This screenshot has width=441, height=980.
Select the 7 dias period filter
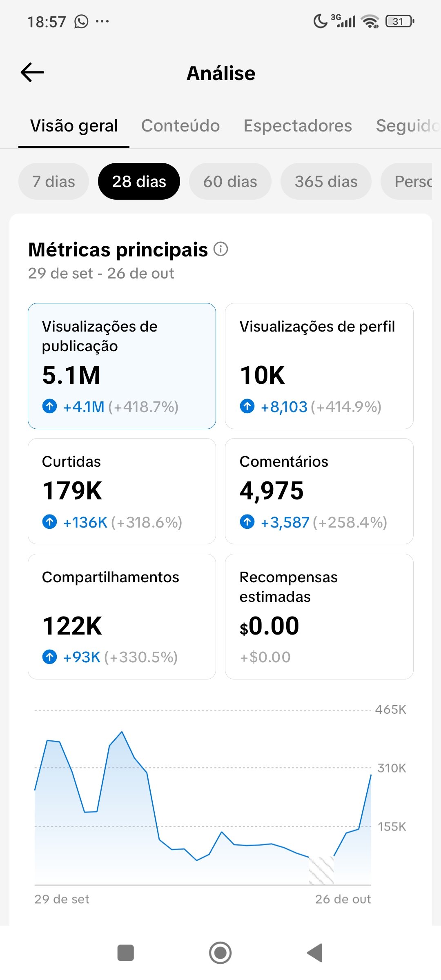[53, 181]
